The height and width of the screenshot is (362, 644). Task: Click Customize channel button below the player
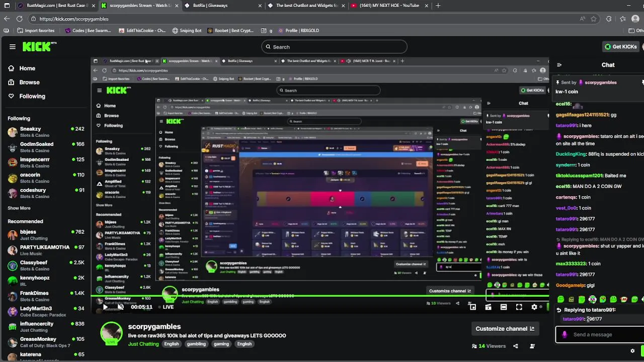[505, 329]
